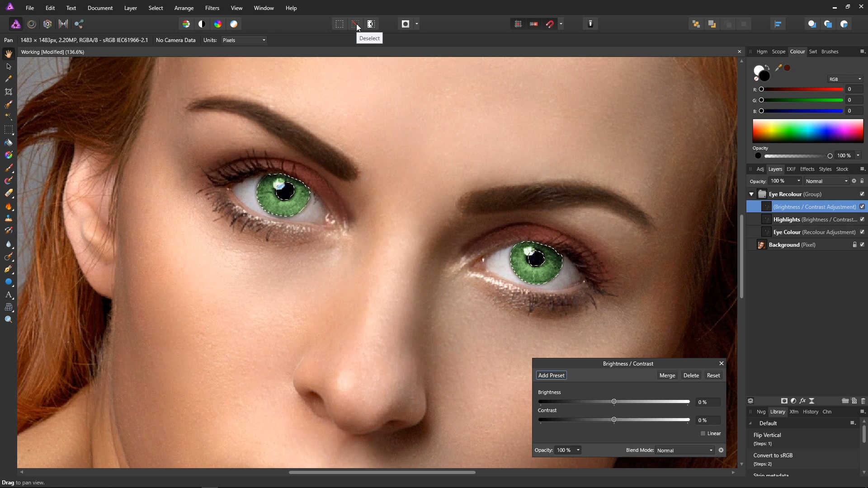Click the Merge button
The image size is (868, 488).
click(x=667, y=375)
